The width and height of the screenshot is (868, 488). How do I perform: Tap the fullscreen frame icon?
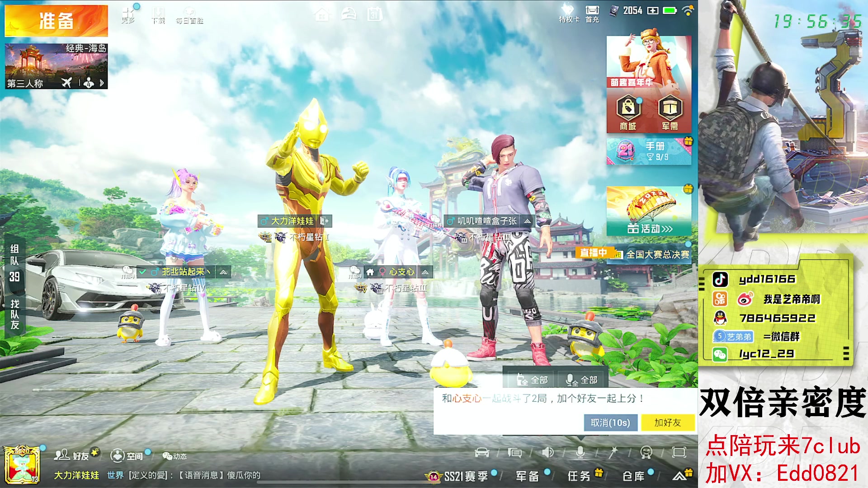679,452
